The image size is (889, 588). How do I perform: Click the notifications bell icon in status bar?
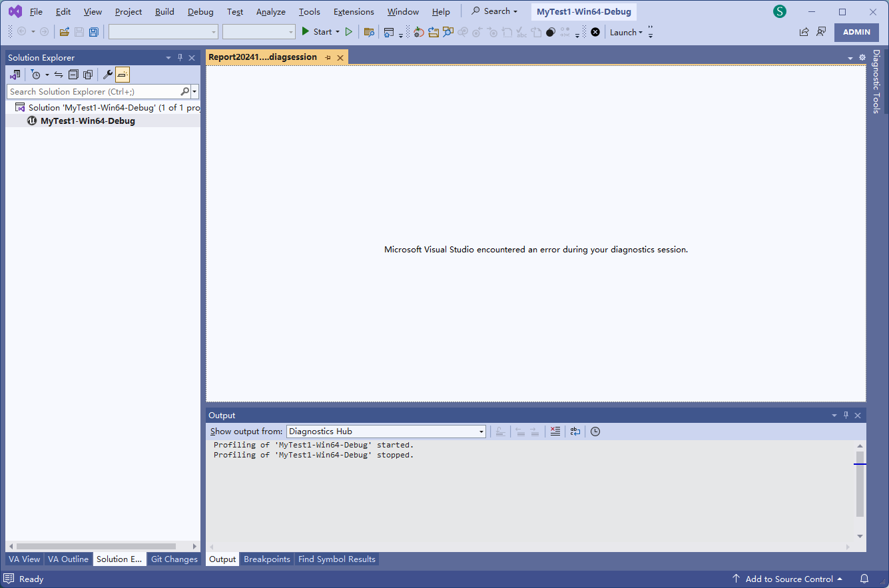click(x=864, y=579)
